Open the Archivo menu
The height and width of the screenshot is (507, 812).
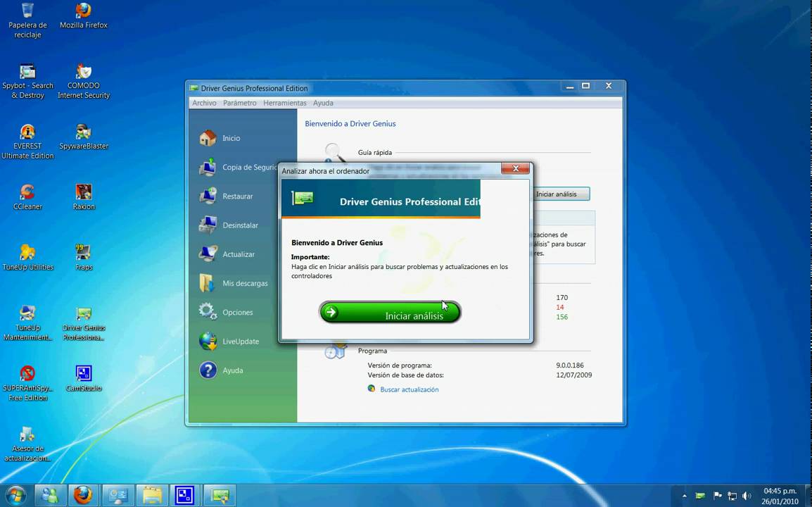pos(204,104)
